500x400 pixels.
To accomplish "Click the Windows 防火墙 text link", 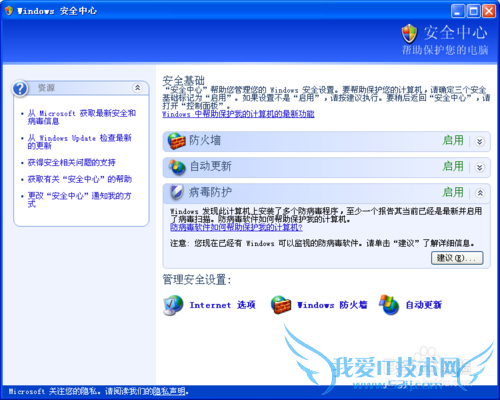I will coord(332,305).
